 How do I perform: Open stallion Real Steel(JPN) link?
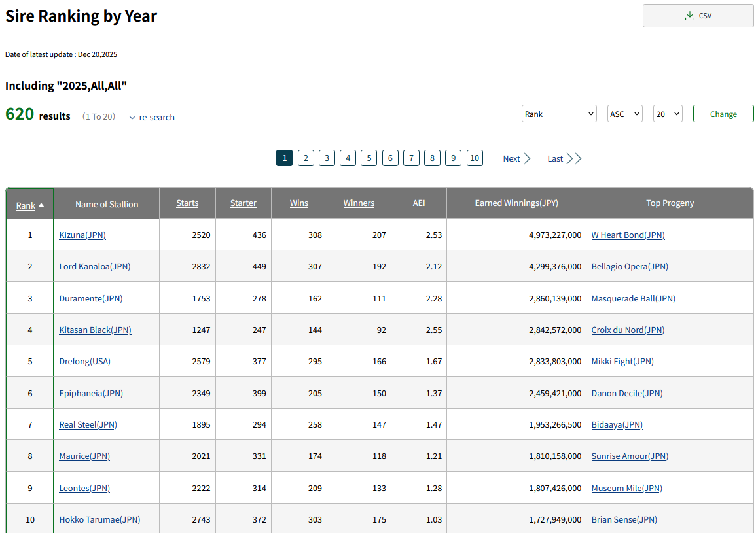[88, 425]
